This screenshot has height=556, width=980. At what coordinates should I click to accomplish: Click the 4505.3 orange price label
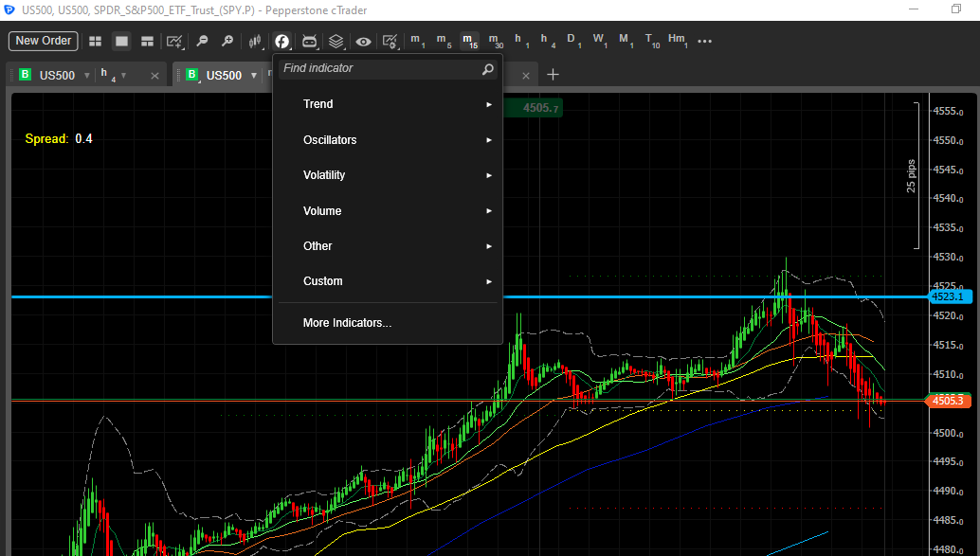948,401
